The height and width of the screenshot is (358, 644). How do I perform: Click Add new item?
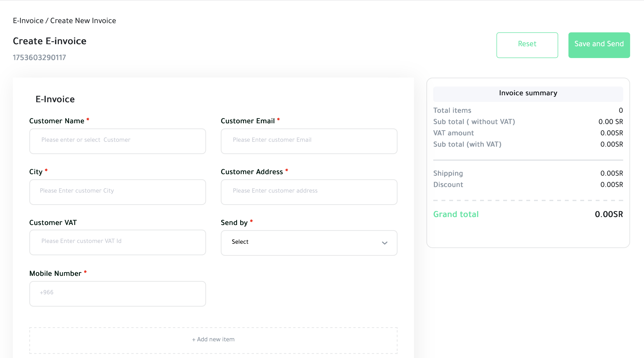click(x=213, y=340)
